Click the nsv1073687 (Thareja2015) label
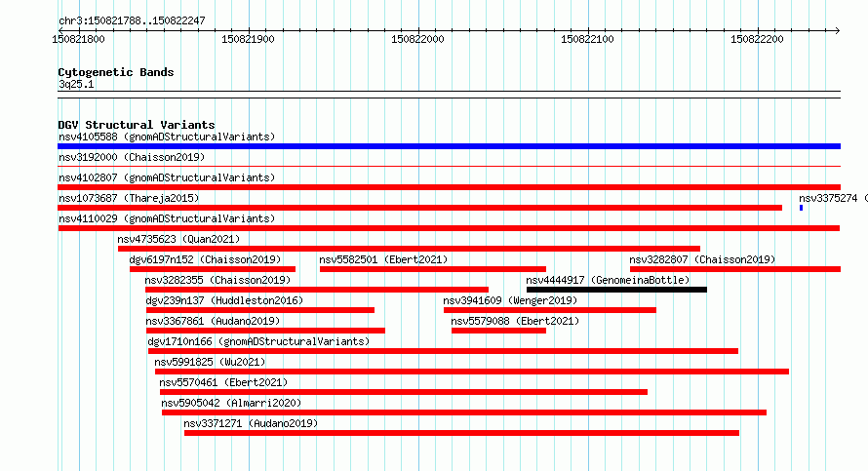 click(129, 198)
